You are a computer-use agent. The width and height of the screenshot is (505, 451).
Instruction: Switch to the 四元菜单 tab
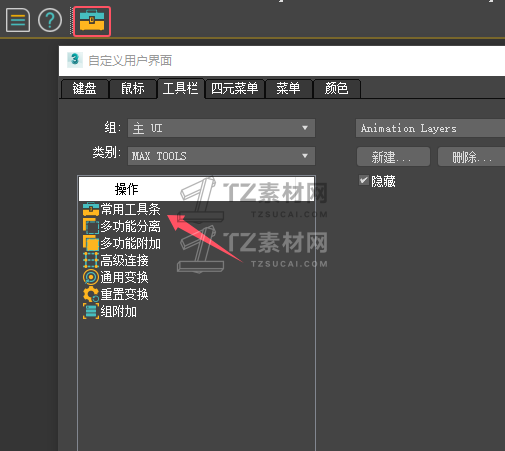point(235,89)
